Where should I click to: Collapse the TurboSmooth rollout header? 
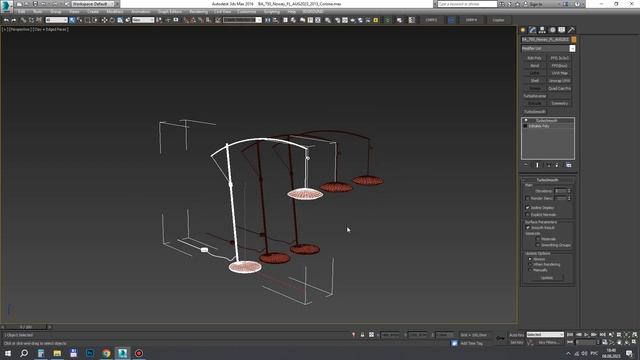coord(547,180)
